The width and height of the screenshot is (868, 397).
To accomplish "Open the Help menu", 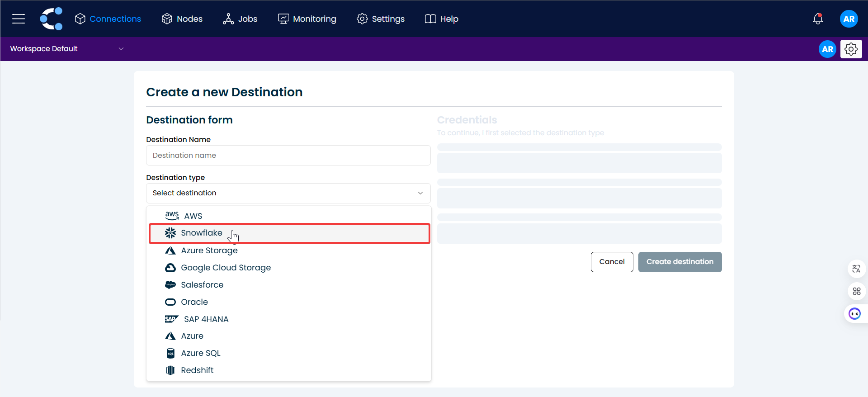I will [442, 19].
